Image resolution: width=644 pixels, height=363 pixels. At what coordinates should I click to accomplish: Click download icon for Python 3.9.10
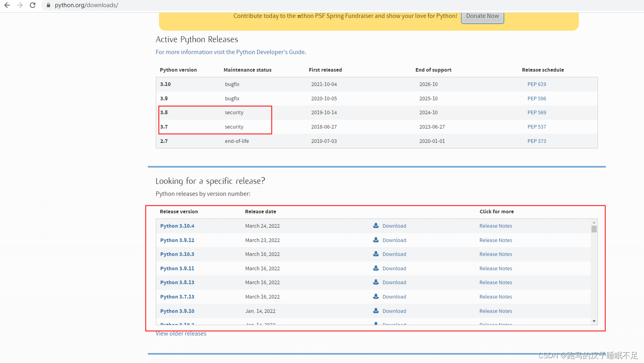[376, 311]
